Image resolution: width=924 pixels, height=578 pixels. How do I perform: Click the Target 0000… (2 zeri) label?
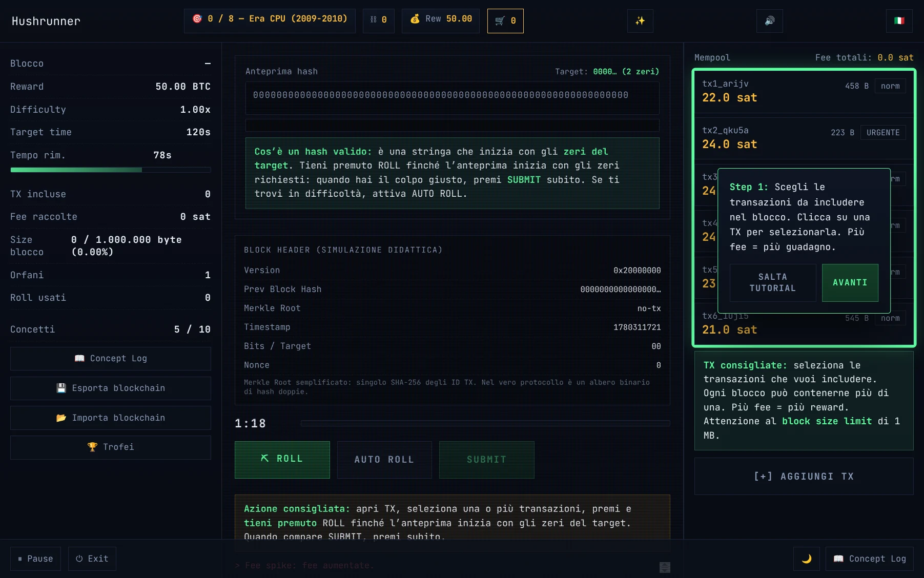tap(607, 72)
